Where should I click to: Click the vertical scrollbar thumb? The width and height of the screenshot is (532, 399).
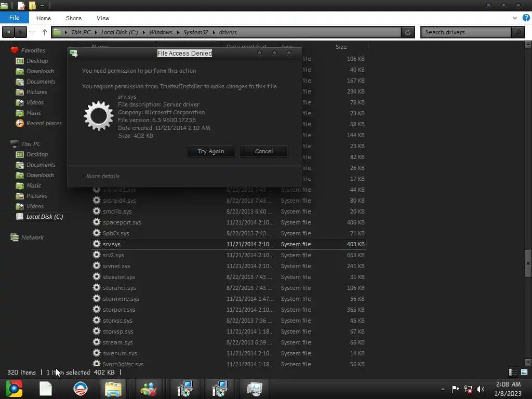point(528,263)
